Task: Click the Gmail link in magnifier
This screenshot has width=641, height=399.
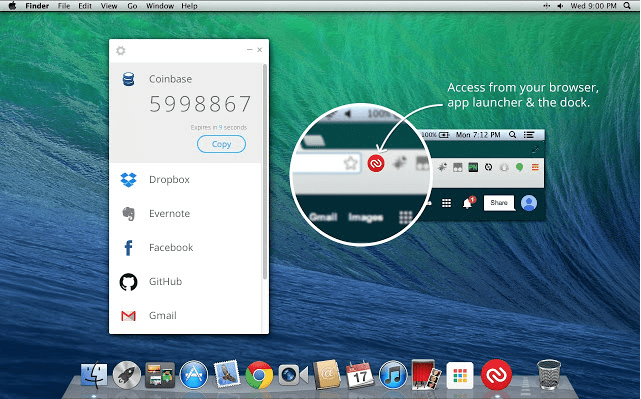Action: [324, 217]
